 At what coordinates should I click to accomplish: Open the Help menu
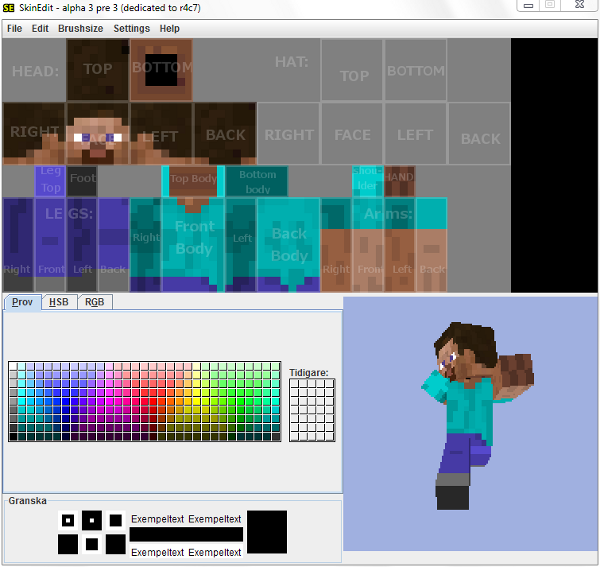(x=170, y=29)
